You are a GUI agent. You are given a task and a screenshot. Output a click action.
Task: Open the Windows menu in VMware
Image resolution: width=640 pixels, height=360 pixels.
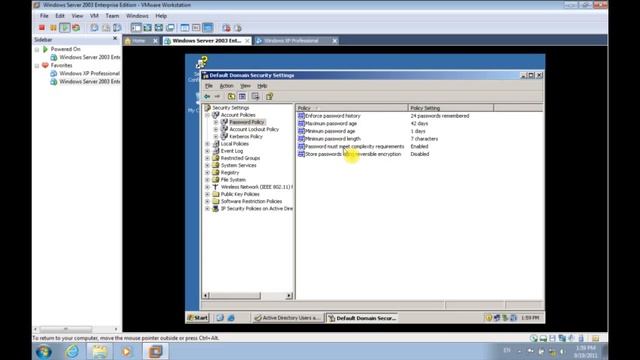[137, 16]
